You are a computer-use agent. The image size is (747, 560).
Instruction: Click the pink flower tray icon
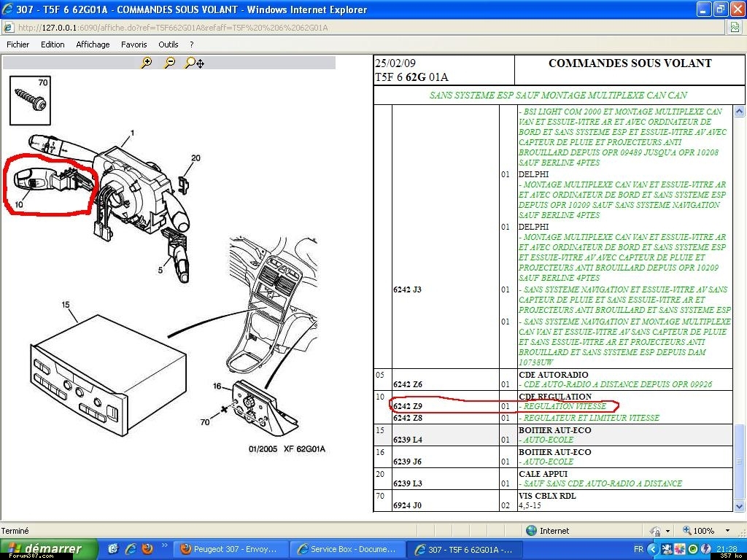[680, 549]
